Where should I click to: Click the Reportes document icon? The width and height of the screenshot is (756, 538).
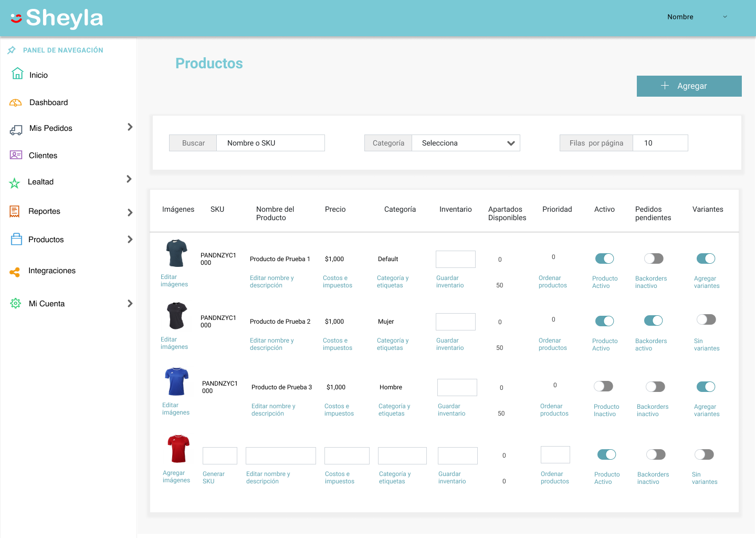click(15, 211)
